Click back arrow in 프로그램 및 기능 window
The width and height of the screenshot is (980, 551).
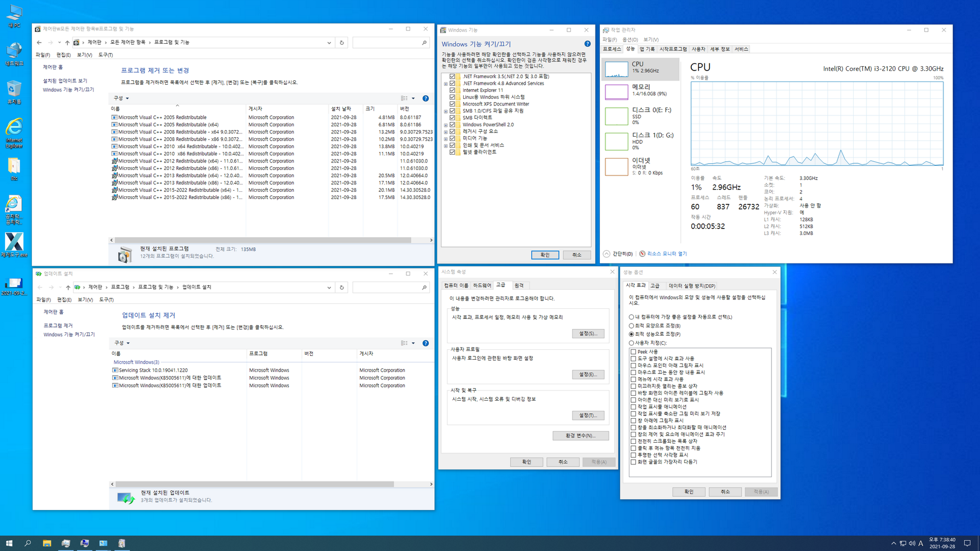(x=39, y=43)
